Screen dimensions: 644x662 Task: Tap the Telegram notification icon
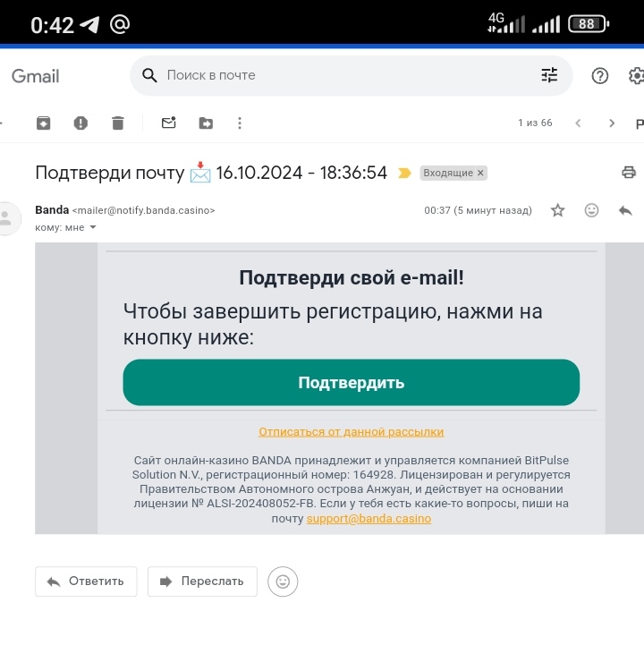pos(89,24)
